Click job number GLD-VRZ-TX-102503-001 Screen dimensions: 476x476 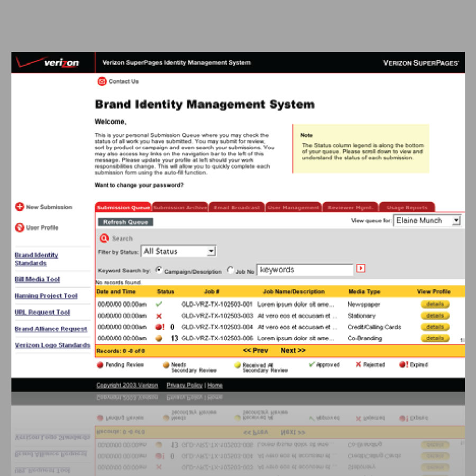tap(217, 304)
